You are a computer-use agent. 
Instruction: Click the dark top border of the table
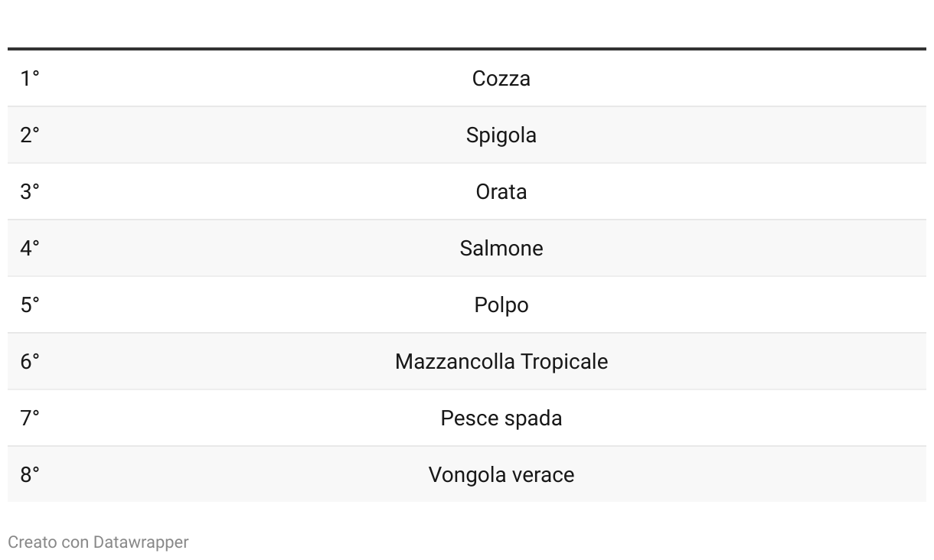(x=467, y=49)
